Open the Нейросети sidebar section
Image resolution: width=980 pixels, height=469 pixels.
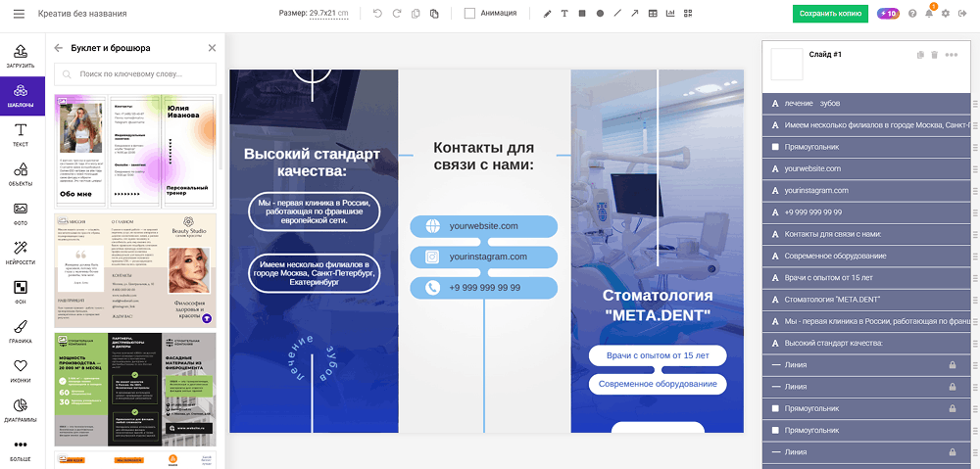(x=21, y=253)
